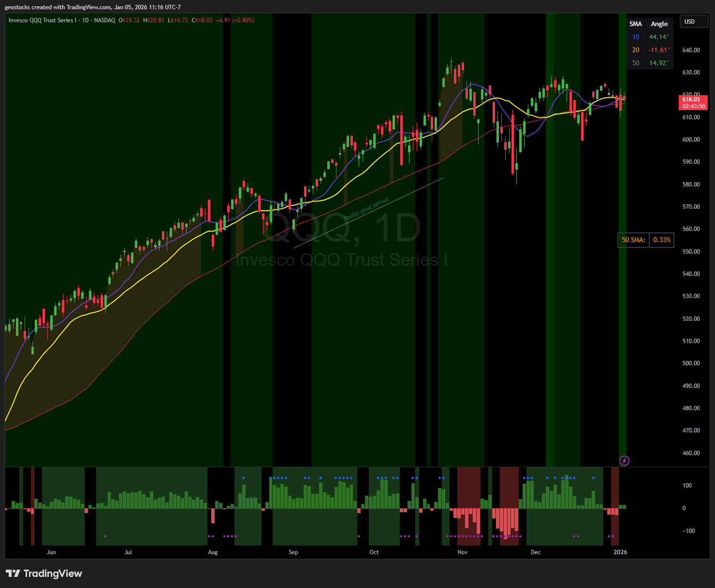Click the −100 level on indicator axis

point(688,531)
